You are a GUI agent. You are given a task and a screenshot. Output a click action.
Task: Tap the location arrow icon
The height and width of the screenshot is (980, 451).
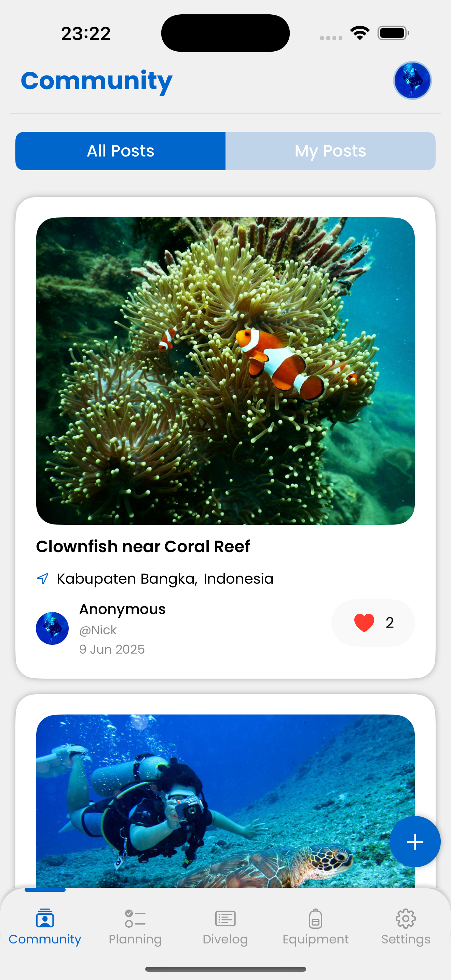pos(43,579)
